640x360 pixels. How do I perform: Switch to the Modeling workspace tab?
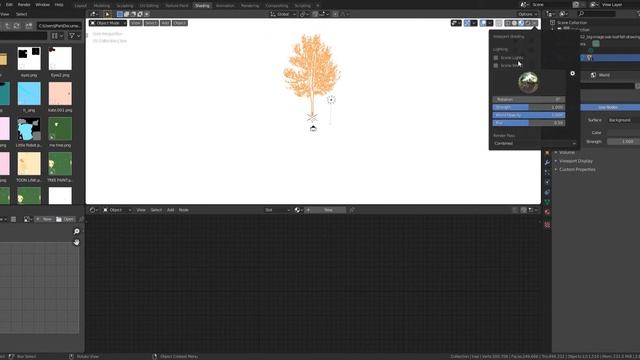point(102,6)
